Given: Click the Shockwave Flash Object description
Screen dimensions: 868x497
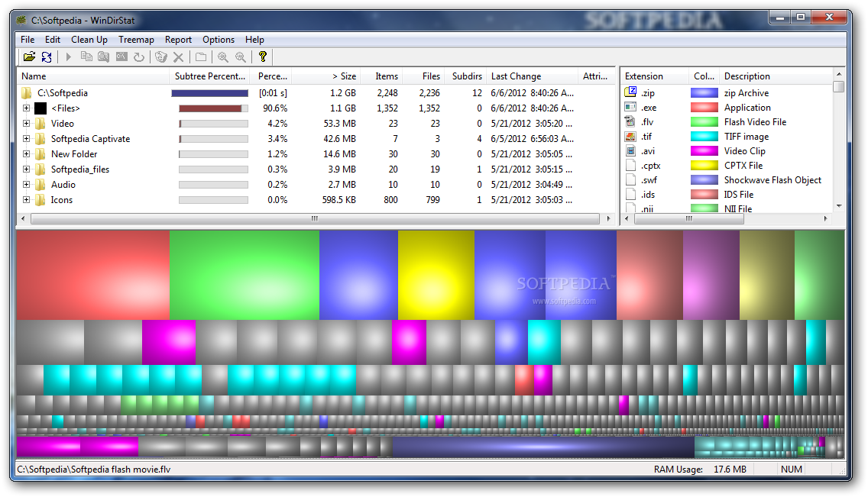Looking at the screenshot, I should [x=772, y=179].
